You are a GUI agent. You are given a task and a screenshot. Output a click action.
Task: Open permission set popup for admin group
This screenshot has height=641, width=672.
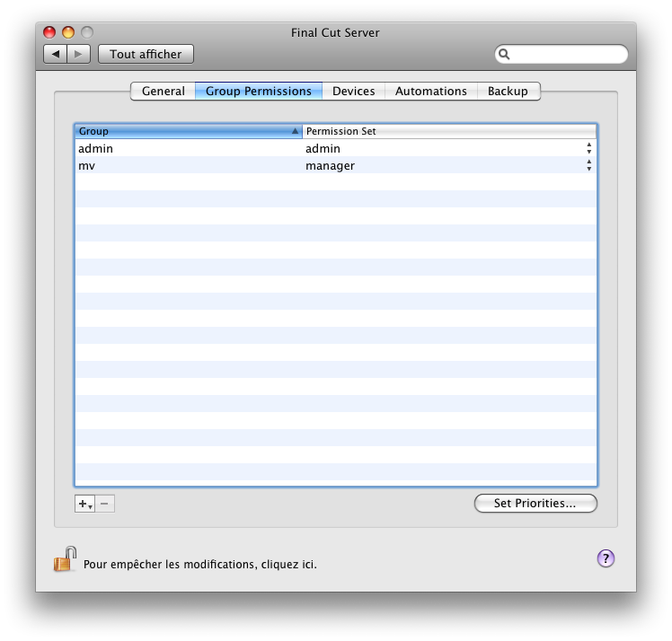coord(588,149)
